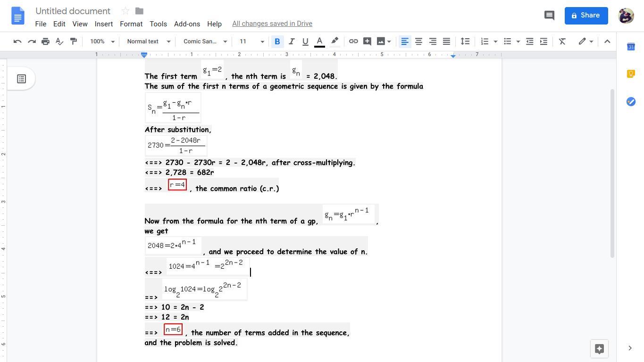Toggle italic formatting
The height and width of the screenshot is (362, 644).
coord(292,41)
